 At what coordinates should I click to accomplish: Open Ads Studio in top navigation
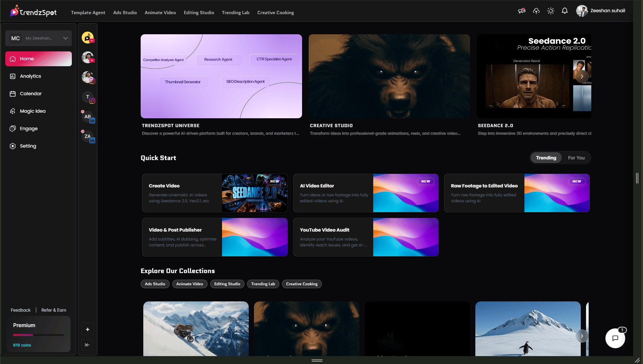click(x=125, y=13)
